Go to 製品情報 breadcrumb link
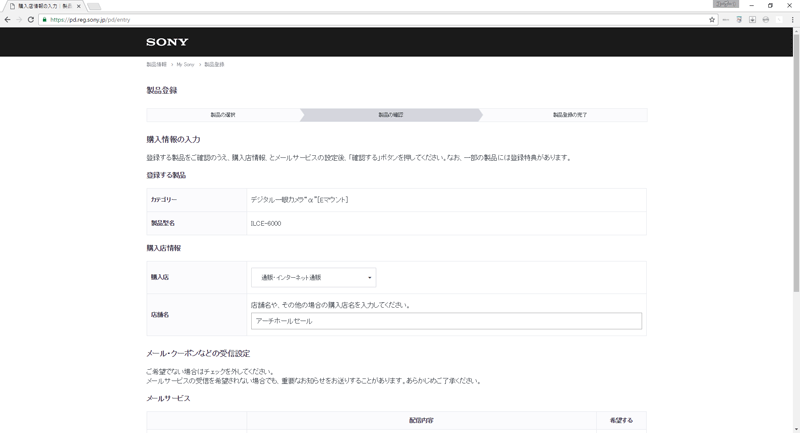This screenshot has width=800, height=433. (x=156, y=64)
